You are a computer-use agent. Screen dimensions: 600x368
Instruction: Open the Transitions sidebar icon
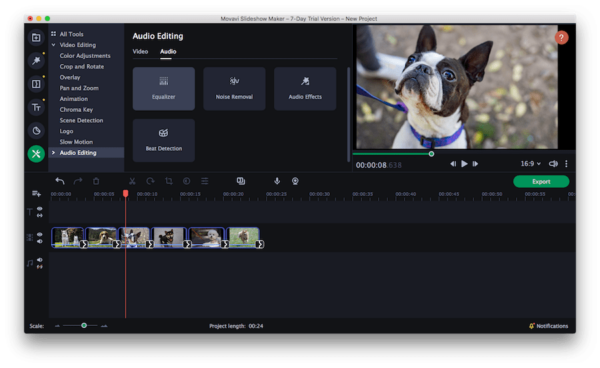36,84
